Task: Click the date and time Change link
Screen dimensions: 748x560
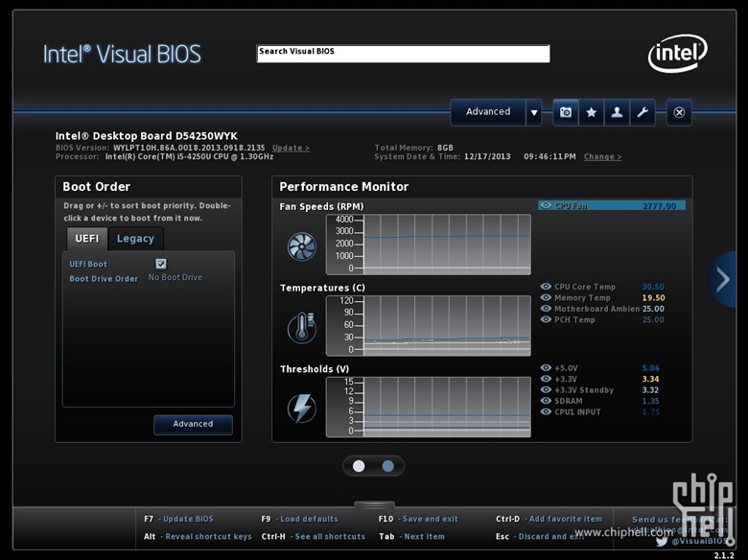Action: 602,156
